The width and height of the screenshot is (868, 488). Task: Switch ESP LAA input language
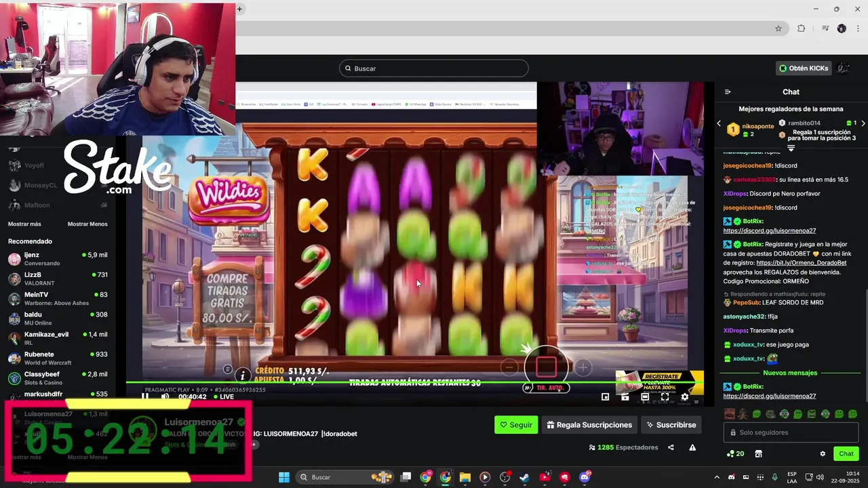pyautogui.click(x=792, y=477)
